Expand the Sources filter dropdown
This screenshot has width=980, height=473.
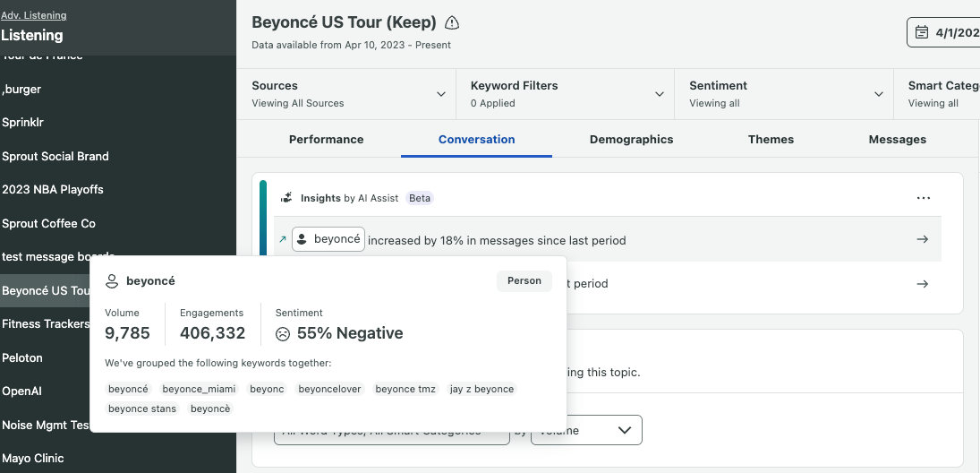coord(346,94)
